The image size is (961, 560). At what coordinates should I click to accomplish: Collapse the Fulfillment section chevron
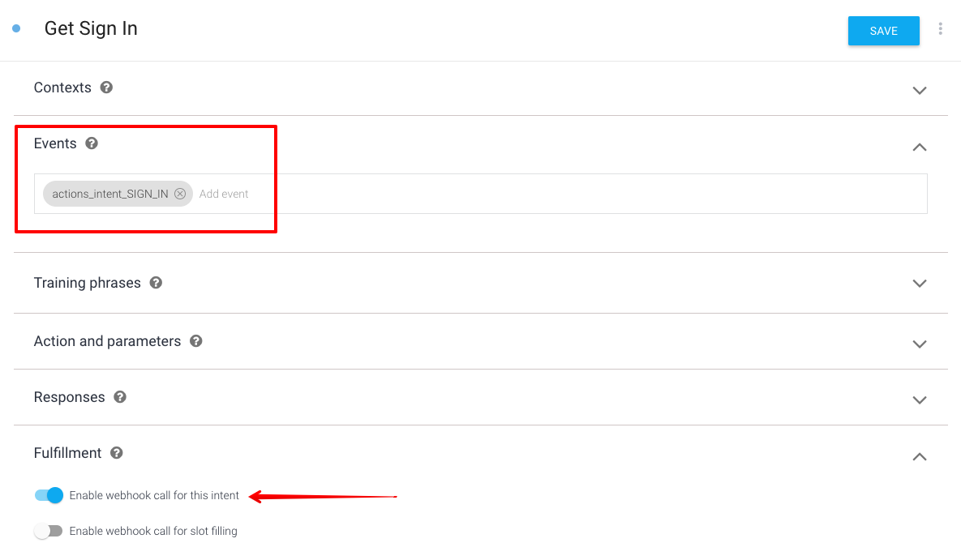[920, 456]
